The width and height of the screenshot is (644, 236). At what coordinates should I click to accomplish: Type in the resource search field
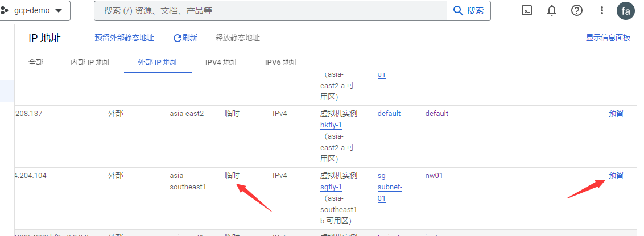pos(272,11)
